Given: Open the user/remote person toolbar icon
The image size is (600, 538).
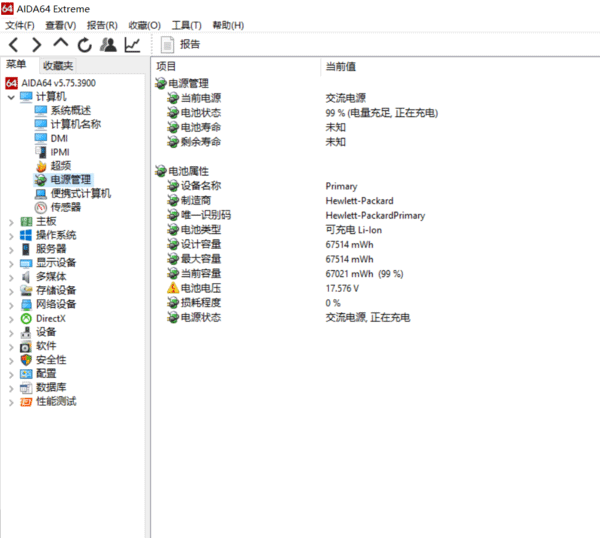Looking at the screenshot, I should coord(108,45).
